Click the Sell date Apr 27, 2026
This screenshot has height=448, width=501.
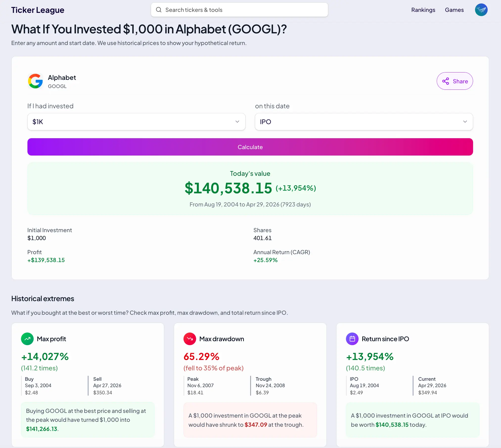coord(107,385)
